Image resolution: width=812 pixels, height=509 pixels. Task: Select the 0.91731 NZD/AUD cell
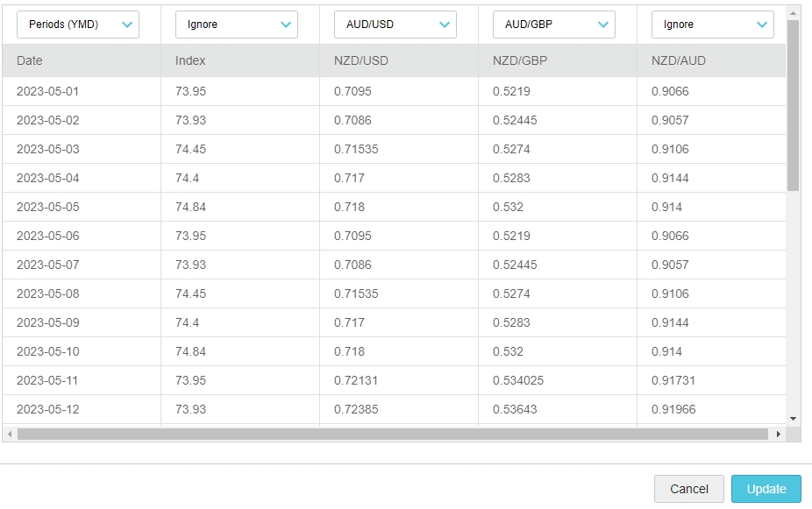tap(711, 380)
